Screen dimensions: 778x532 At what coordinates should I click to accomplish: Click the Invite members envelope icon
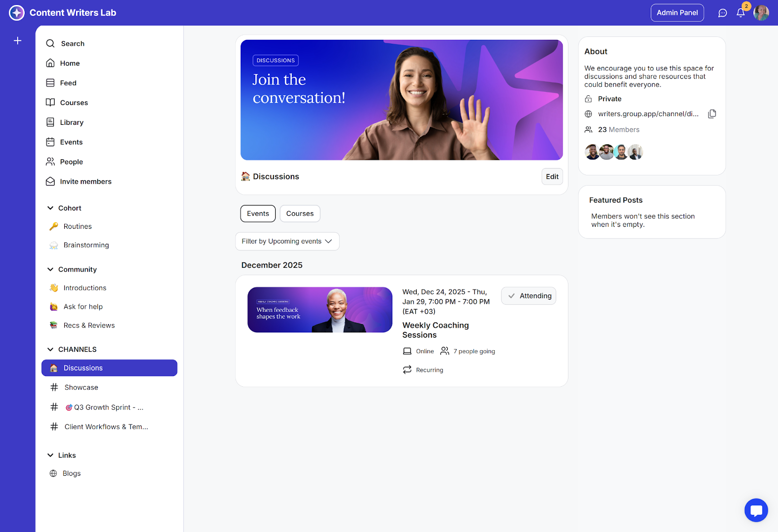pyautogui.click(x=50, y=181)
